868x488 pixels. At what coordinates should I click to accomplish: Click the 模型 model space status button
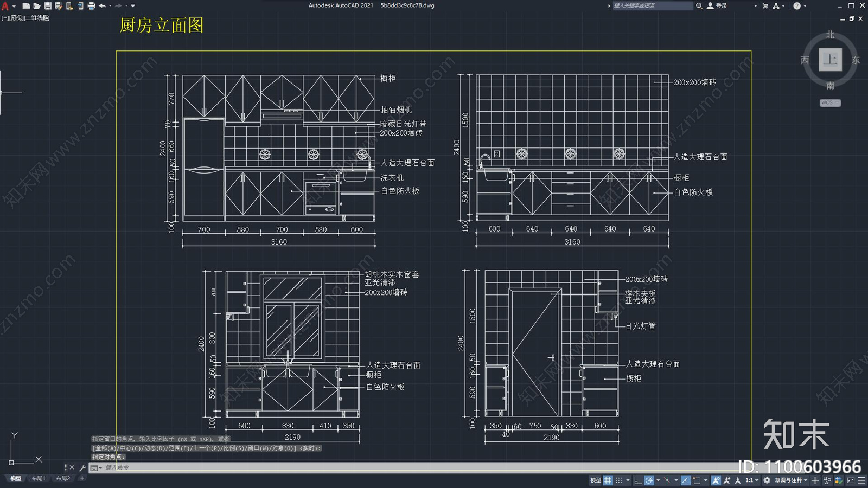(x=596, y=480)
